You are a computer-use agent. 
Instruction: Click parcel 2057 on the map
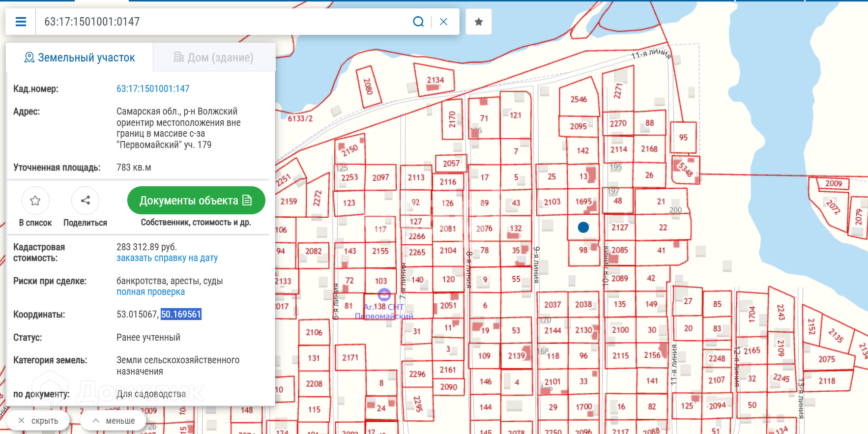pyautogui.click(x=451, y=164)
